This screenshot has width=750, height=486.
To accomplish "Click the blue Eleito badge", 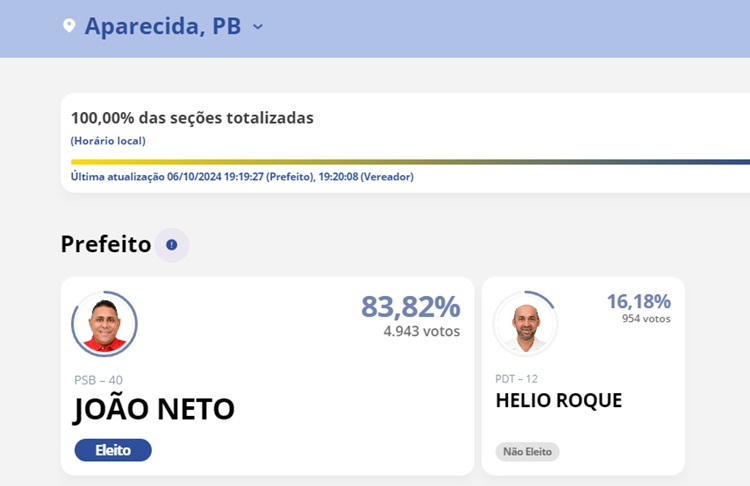I will [113, 450].
